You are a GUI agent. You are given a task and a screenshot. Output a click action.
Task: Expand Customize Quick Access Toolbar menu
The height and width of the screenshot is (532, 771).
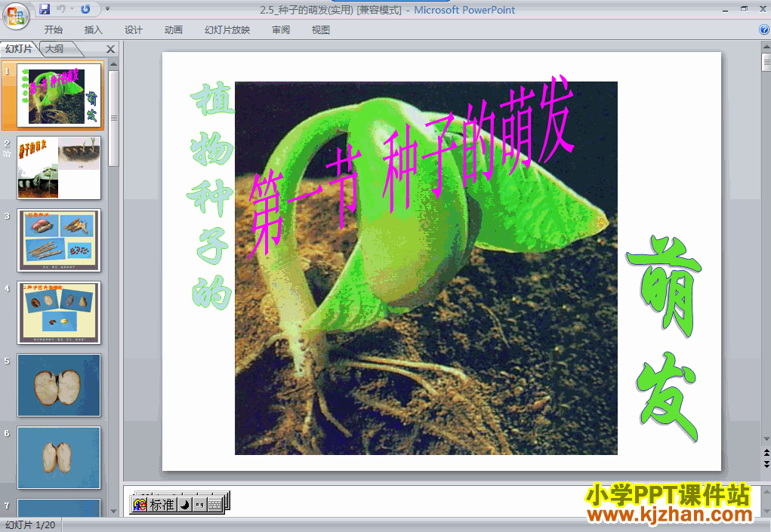(107, 9)
